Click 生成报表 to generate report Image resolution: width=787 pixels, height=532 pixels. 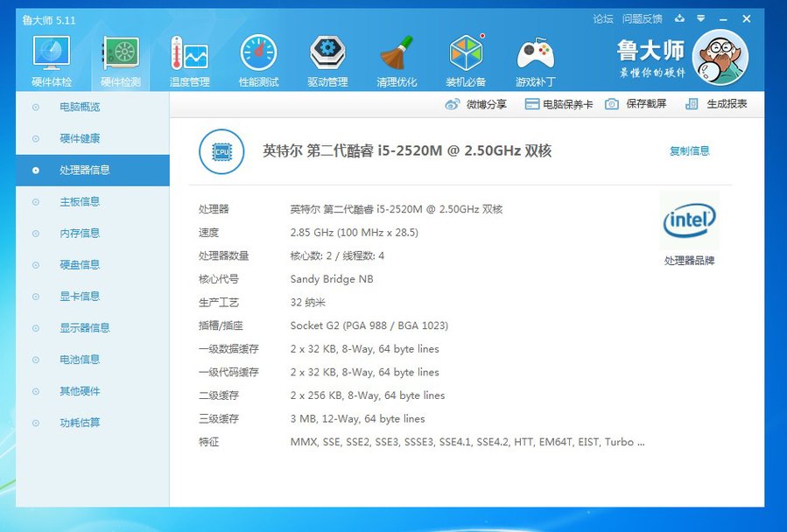tap(717, 104)
